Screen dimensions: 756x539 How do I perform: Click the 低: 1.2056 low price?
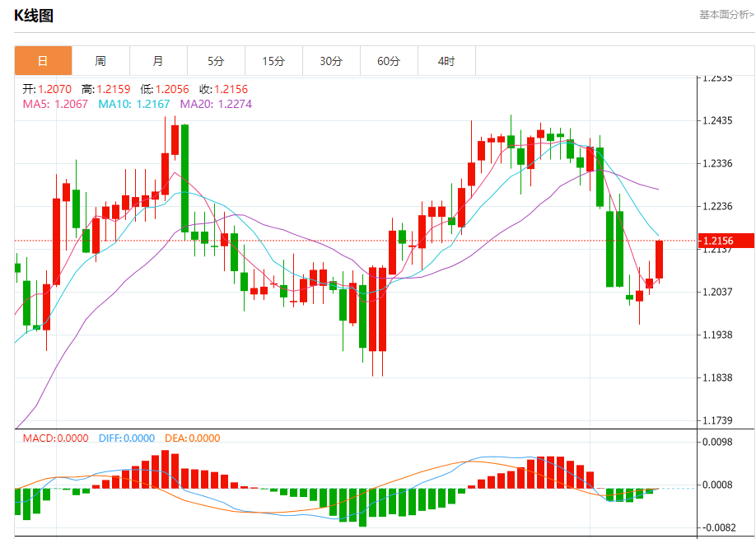[165, 89]
